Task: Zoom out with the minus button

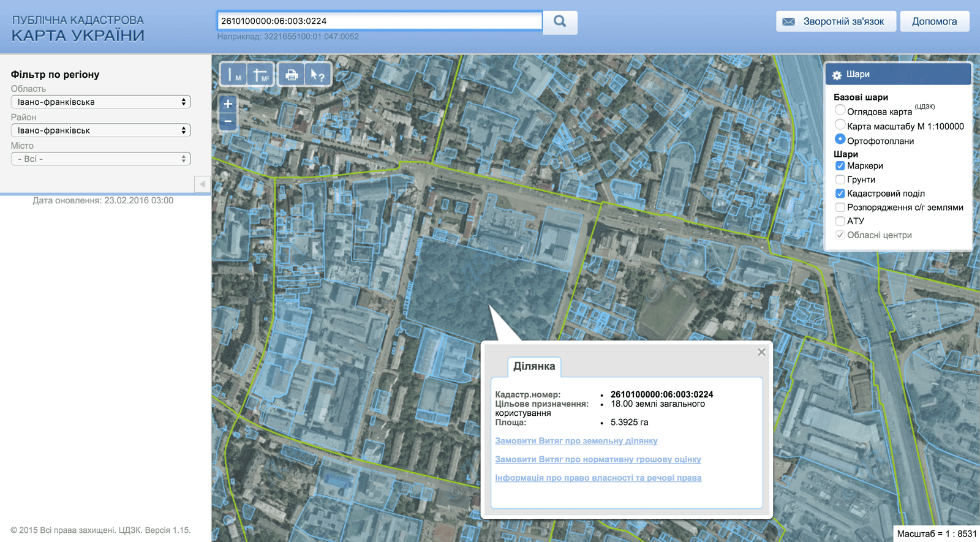Action: tap(228, 121)
